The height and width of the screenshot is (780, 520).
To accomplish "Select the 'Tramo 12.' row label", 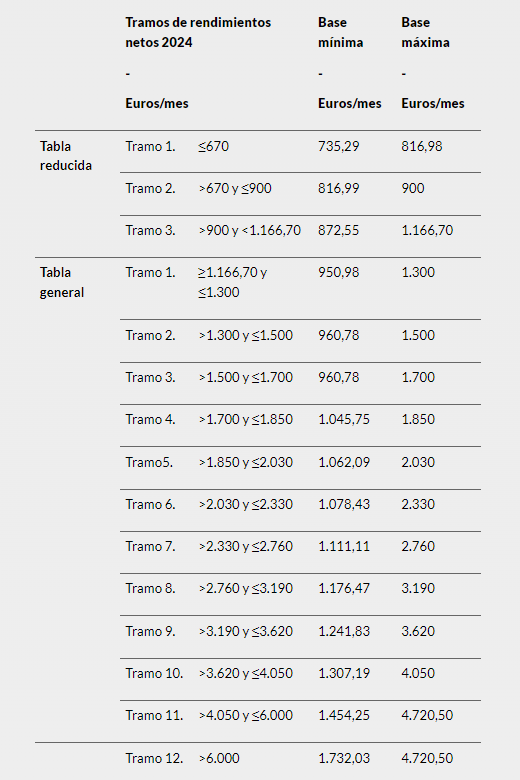I will tap(154, 758).
